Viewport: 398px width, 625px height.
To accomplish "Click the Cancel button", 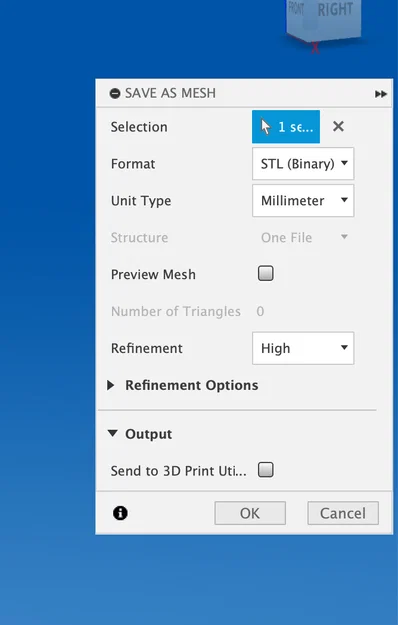I will [343, 513].
